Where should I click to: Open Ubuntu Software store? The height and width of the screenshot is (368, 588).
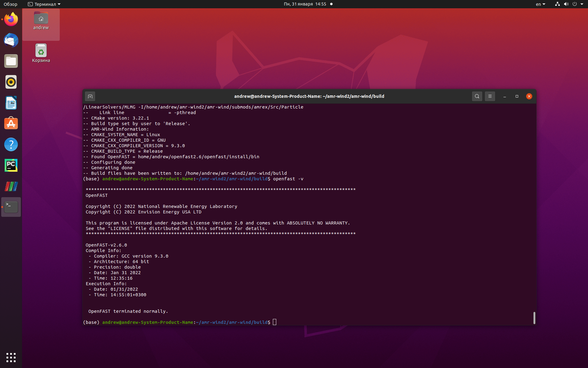click(11, 123)
